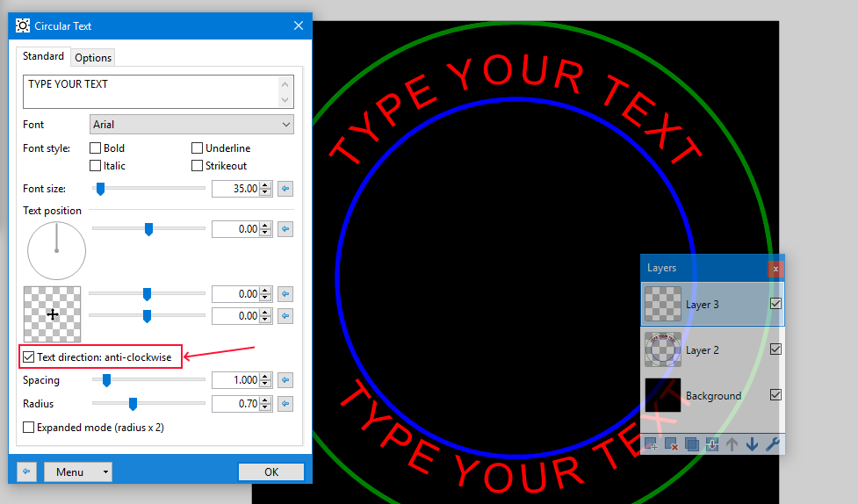858x504 pixels.
Task: Open layer properties wrench icon
Action: point(772,444)
